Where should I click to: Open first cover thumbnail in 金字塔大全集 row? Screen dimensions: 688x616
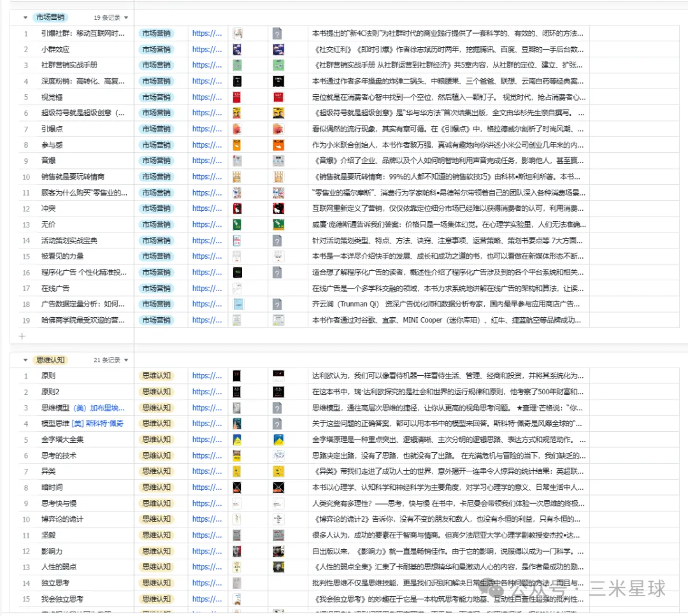(x=237, y=440)
